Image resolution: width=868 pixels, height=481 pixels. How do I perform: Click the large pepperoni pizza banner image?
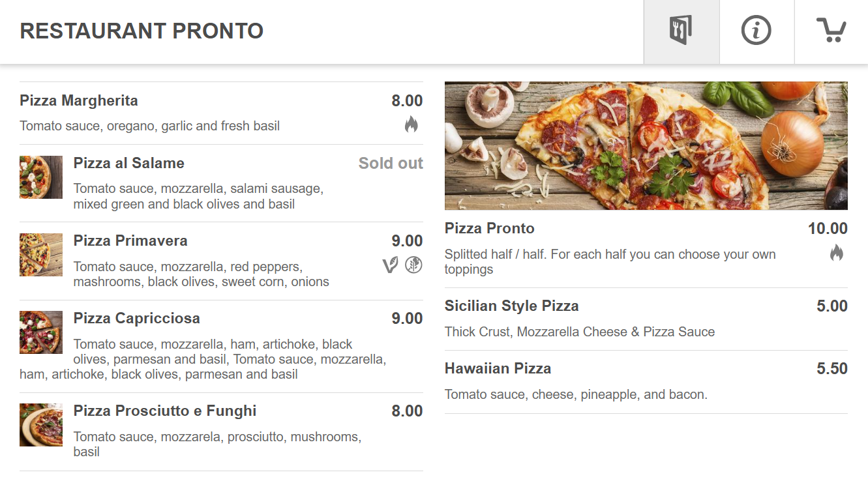(x=646, y=146)
